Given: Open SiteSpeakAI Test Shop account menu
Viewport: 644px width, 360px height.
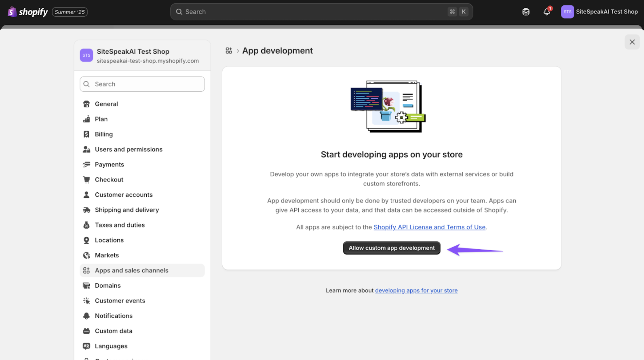Looking at the screenshot, I should pos(599,12).
